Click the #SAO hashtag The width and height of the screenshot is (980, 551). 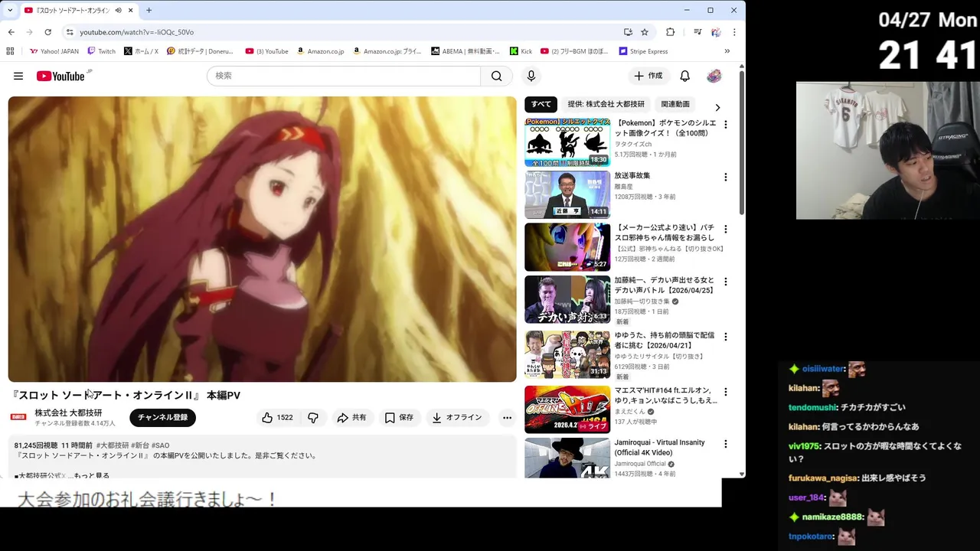coord(160,445)
